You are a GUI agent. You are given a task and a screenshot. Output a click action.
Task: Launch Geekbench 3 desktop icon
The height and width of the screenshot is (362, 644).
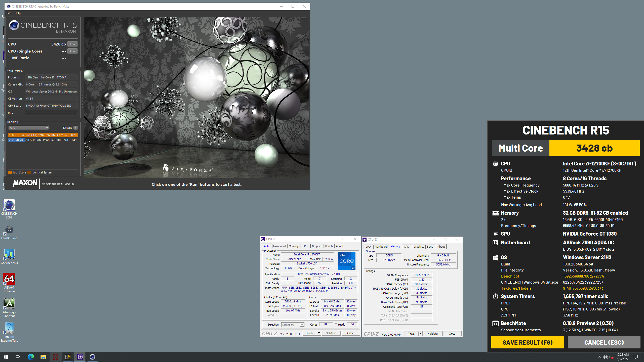pos(9,256)
